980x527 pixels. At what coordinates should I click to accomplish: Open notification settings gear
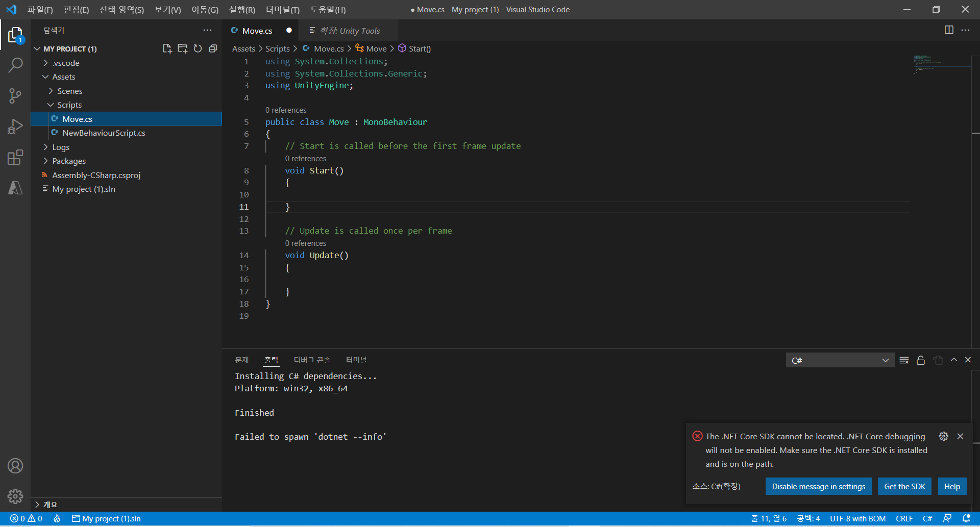tap(944, 436)
